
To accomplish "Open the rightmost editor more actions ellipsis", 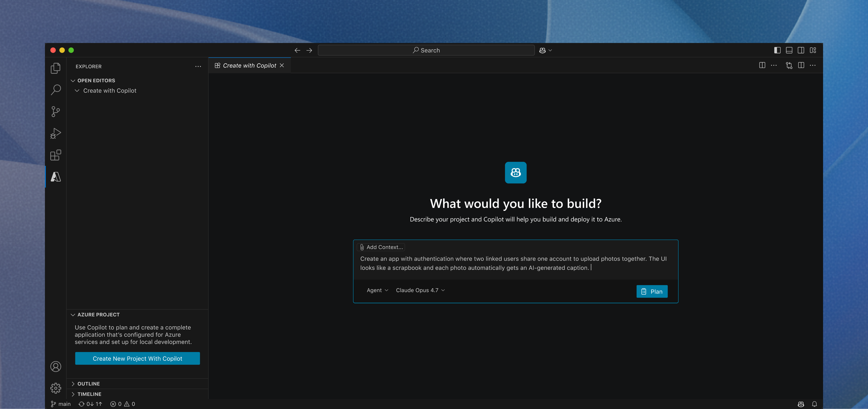I will coord(813,65).
